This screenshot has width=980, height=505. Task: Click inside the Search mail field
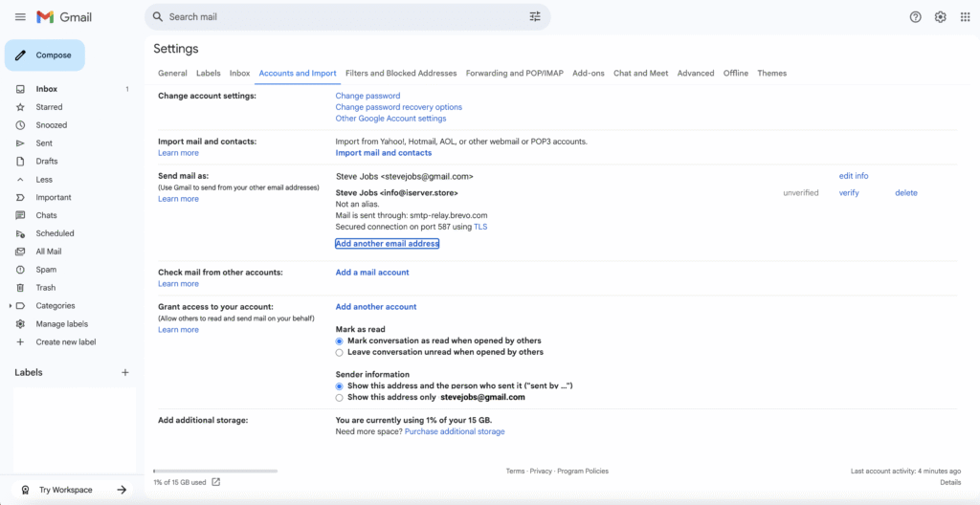346,17
